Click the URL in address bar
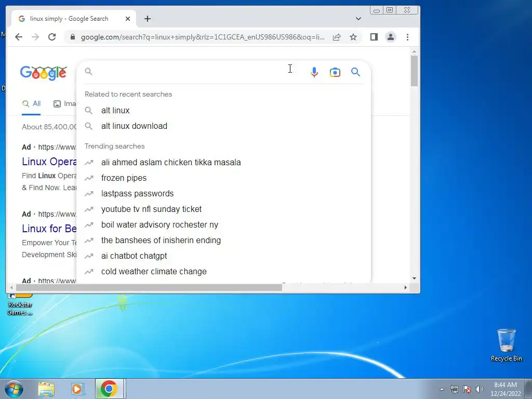This screenshot has height=399, width=532. [x=203, y=37]
